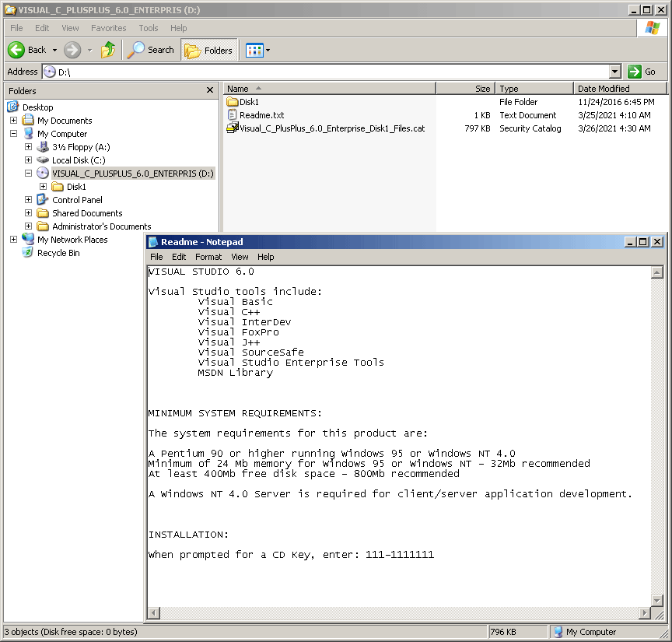Expand Shared Documents node
The image size is (672, 642).
pyautogui.click(x=28, y=213)
